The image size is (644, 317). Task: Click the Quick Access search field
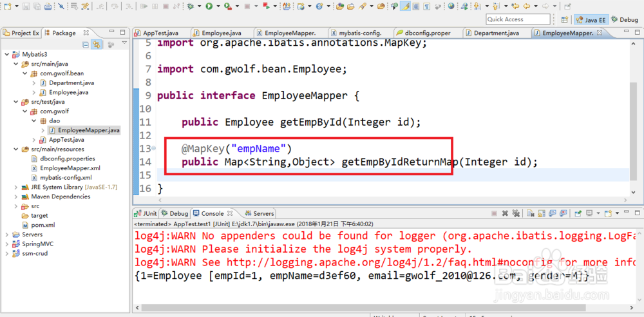point(518,19)
